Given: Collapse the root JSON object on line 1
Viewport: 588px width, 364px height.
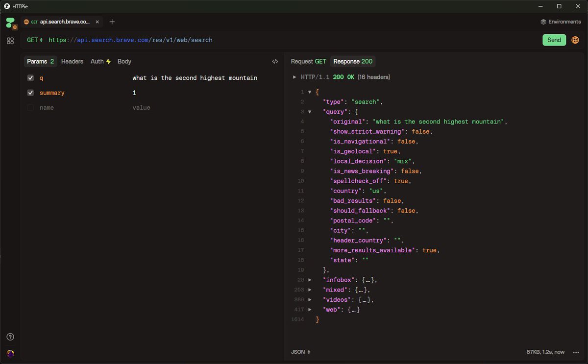Looking at the screenshot, I should pyautogui.click(x=310, y=92).
